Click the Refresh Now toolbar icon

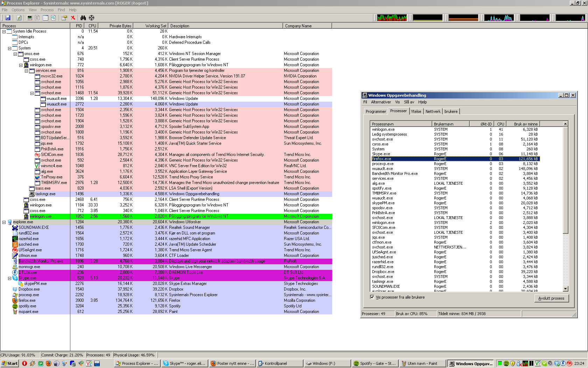[x=19, y=18]
